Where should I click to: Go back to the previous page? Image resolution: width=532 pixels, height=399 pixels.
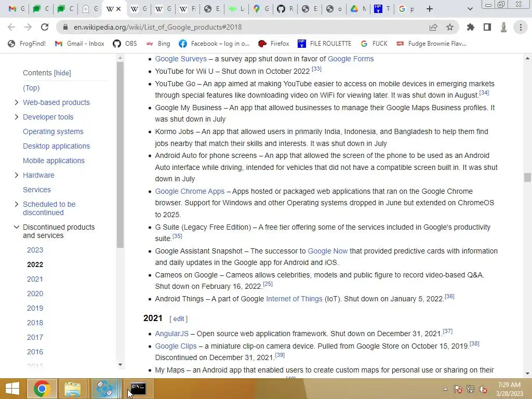[x=11, y=27]
